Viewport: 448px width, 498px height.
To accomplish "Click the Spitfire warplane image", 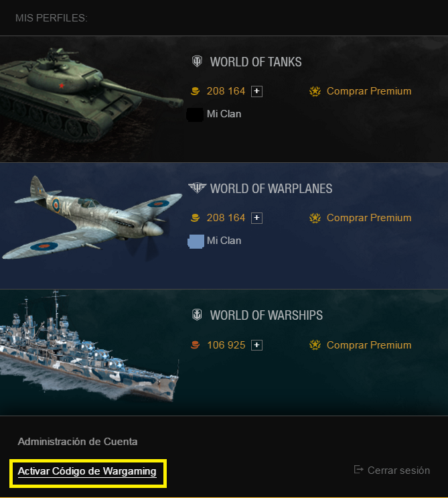I will coord(92,219).
